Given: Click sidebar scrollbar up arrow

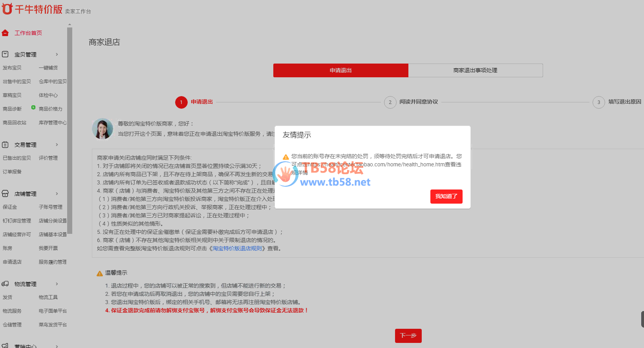Looking at the screenshot, I should 70,24.
